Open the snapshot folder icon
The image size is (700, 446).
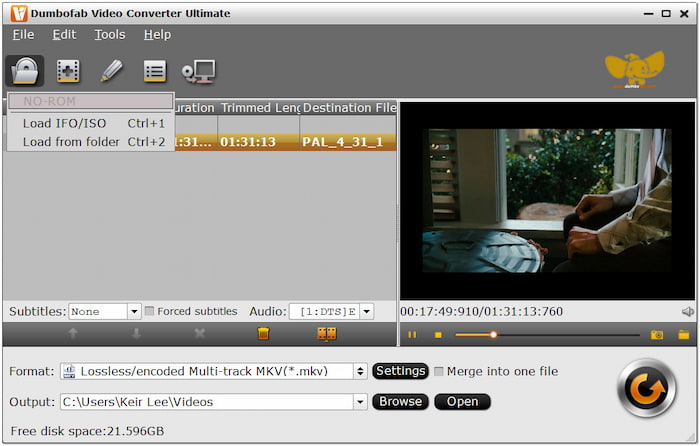683,334
